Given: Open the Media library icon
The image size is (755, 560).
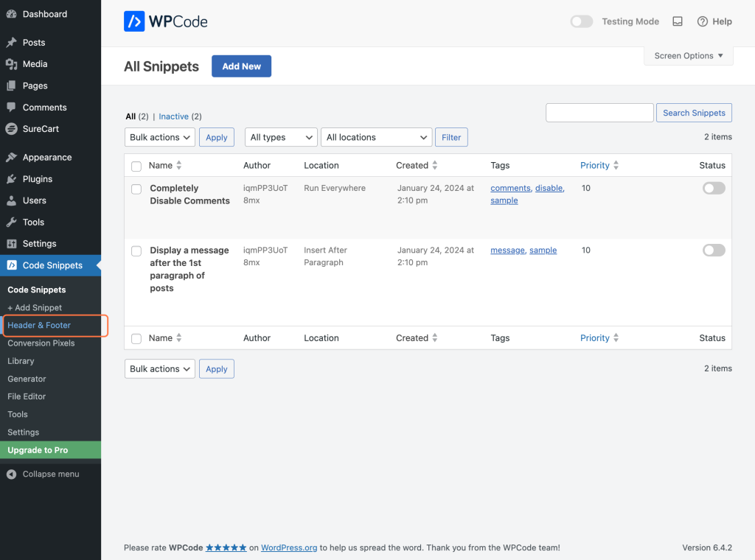Looking at the screenshot, I should pos(11,64).
